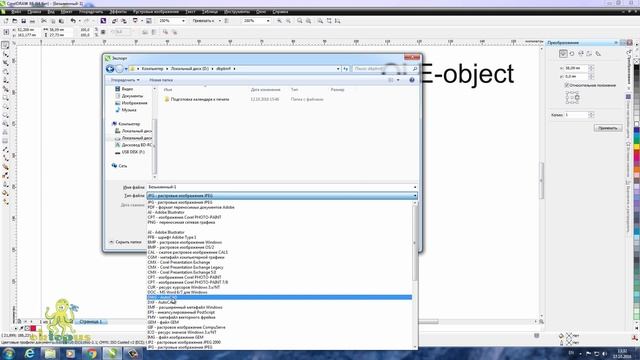Image resolution: width=640 pixels, height=360 pixels.
Task: Click the Cut scissors icon in toolbar
Action: (x=44, y=21)
